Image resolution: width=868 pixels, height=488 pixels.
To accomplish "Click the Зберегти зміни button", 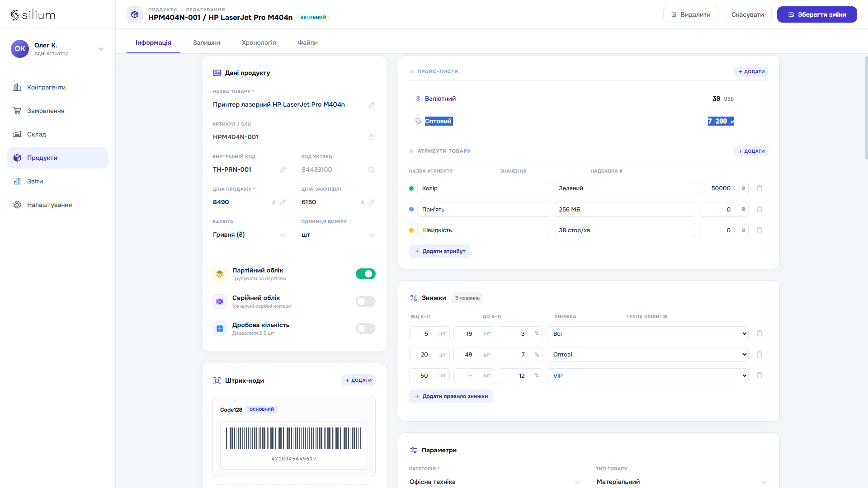I will pos(817,14).
